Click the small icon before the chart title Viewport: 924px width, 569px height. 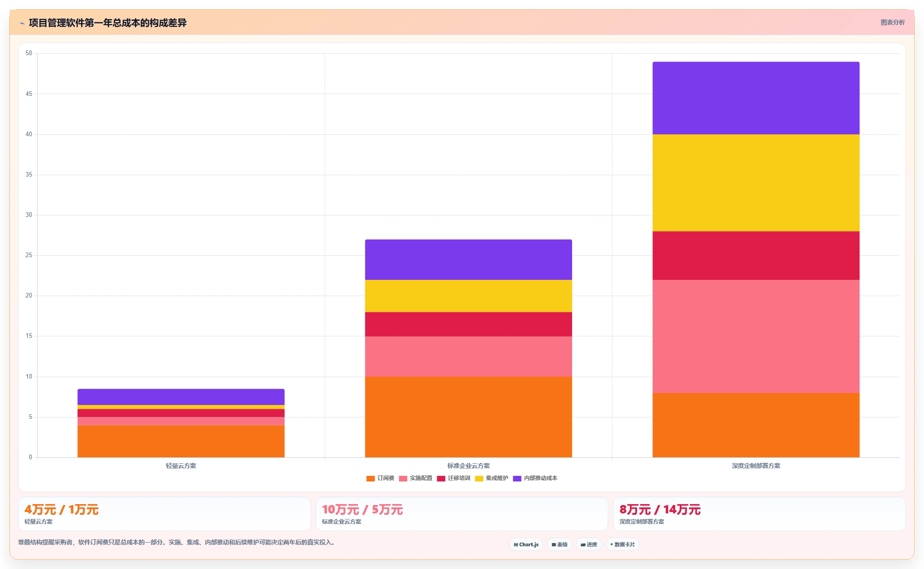click(22, 23)
